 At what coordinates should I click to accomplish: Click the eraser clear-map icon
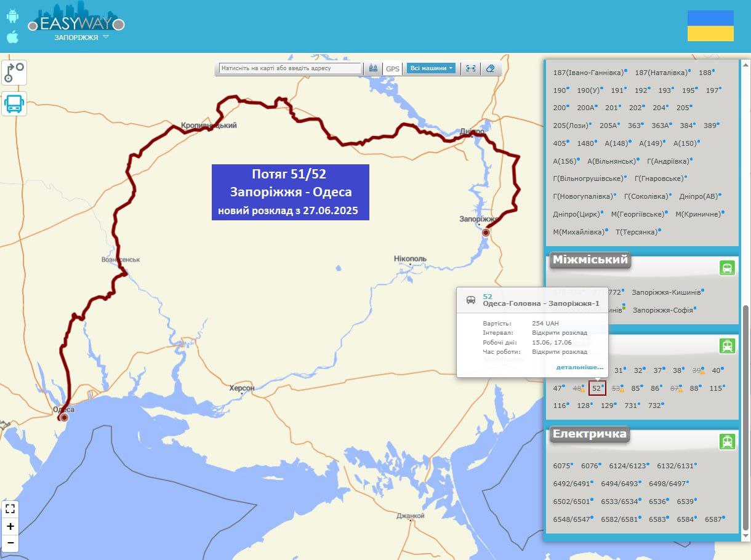[x=490, y=68]
